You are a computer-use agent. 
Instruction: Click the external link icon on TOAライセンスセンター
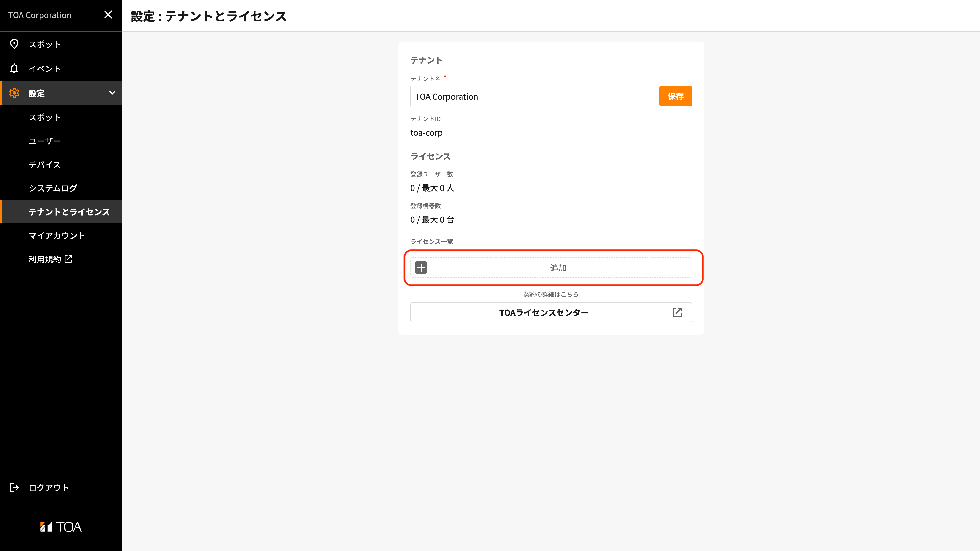click(677, 312)
